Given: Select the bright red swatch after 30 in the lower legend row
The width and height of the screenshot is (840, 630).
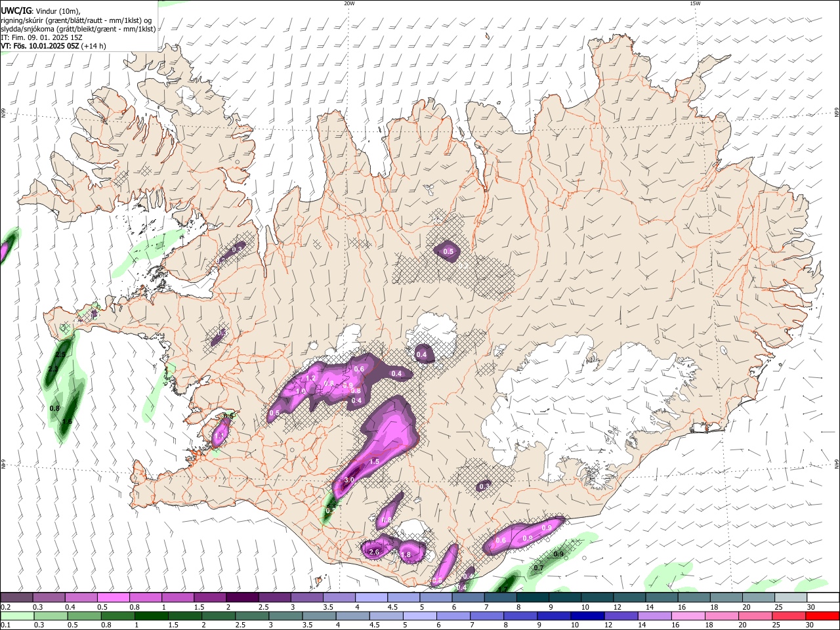Looking at the screenshot, I should pos(822,616).
